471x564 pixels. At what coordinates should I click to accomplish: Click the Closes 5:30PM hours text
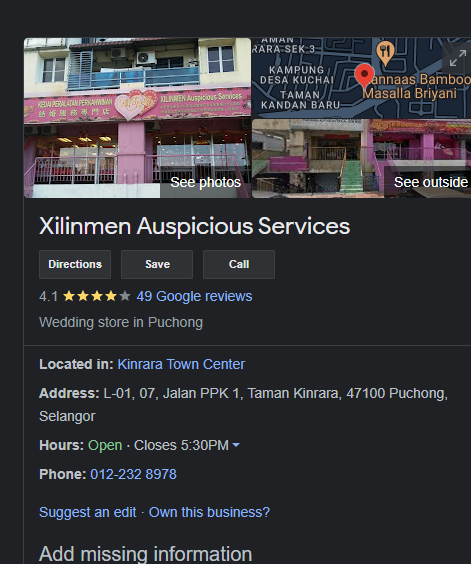pyautogui.click(x=181, y=445)
